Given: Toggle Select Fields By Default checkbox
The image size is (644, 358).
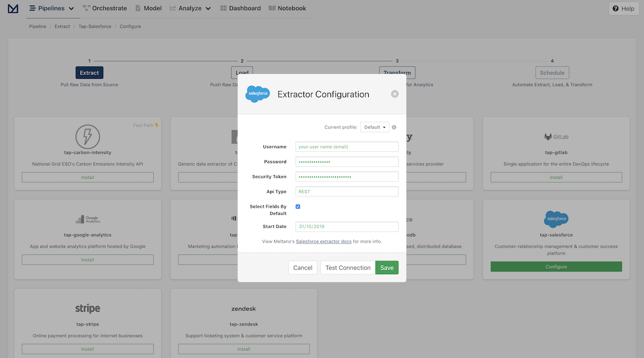Looking at the screenshot, I should pyautogui.click(x=298, y=207).
